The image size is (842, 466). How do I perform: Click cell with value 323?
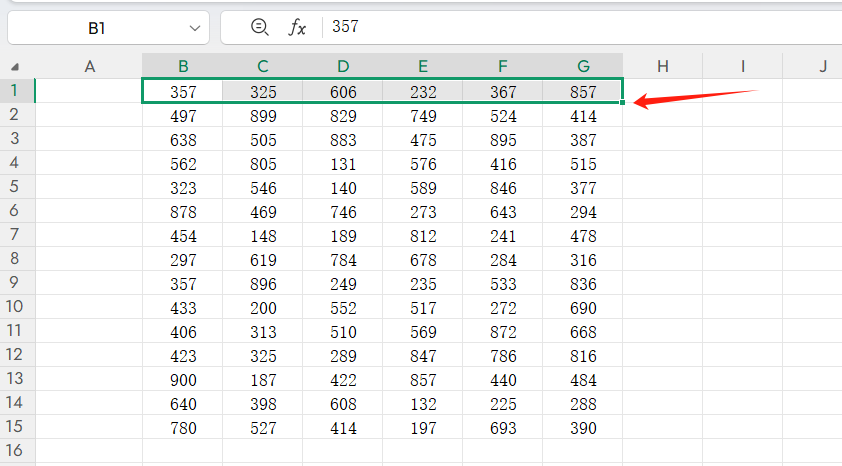(183, 188)
